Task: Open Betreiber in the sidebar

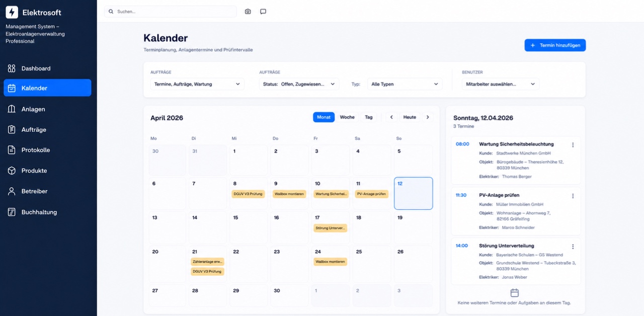Action: [x=47, y=191]
